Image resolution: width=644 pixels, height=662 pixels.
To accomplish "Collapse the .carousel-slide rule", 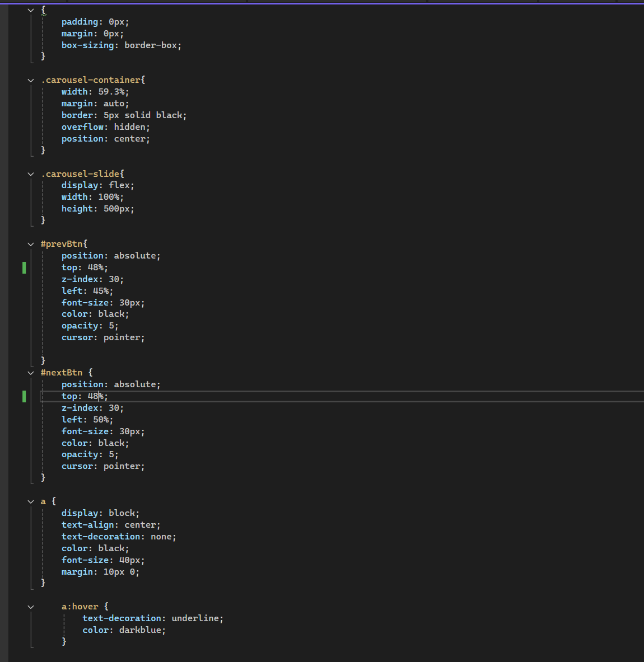I will pyautogui.click(x=31, y=174).
